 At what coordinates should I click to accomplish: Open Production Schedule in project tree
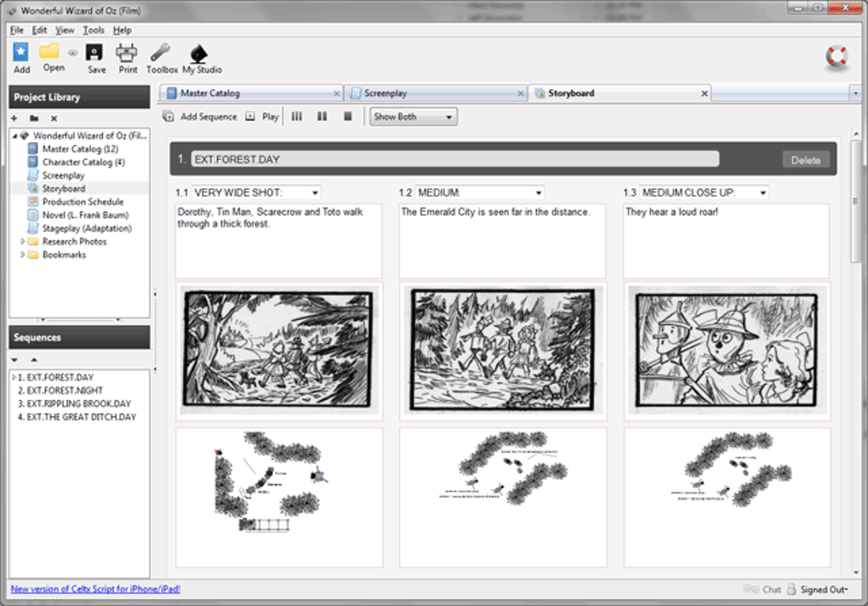83,202
